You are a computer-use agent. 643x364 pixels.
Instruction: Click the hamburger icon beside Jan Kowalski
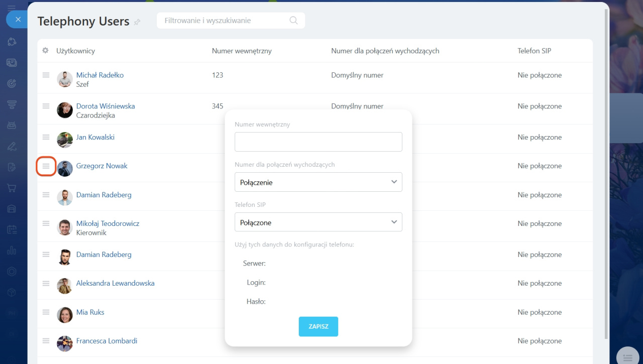[46, 137]
